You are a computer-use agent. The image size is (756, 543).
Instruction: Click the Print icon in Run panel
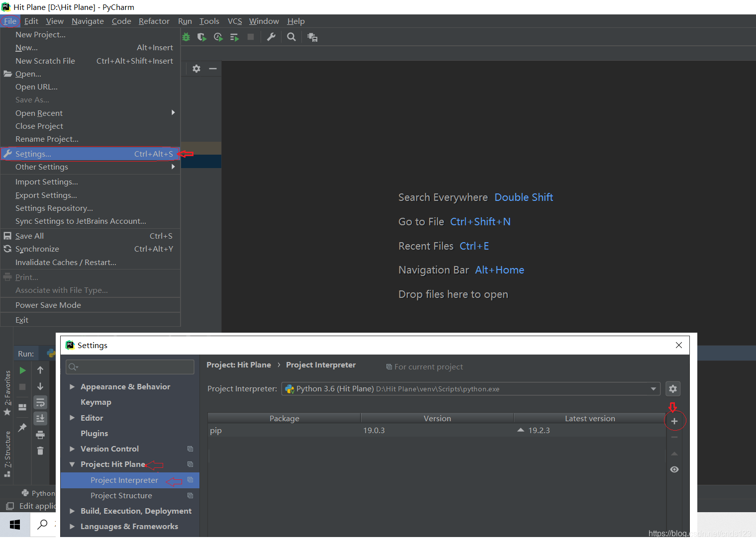click(40, 435)
